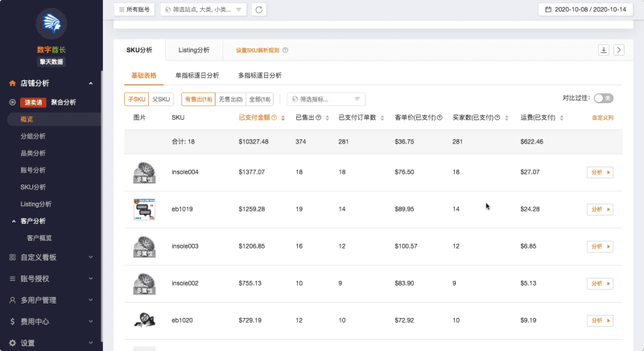
Task: Filter by 有售出(18)
Action: click(x=198, y=99)
